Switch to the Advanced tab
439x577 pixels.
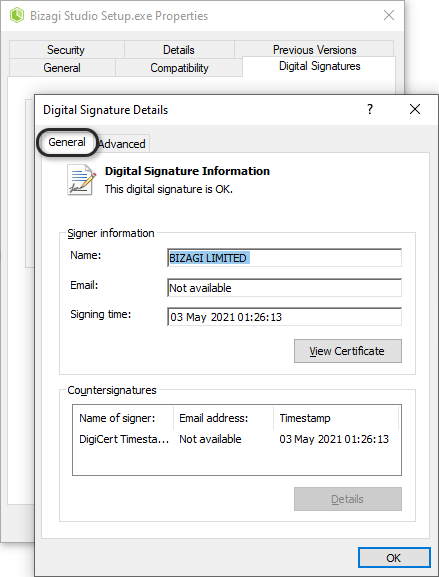click(122, 144)
